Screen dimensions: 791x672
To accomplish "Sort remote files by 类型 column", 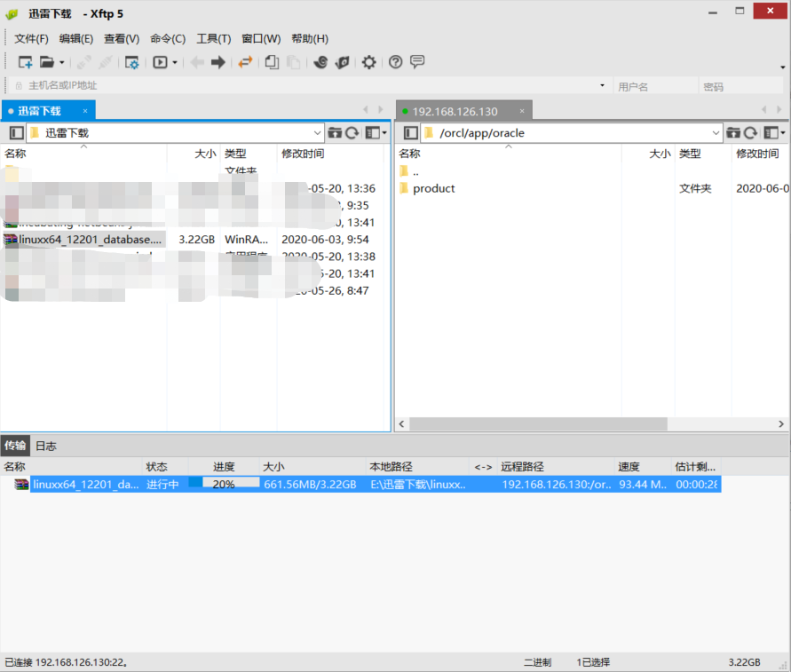I will click(x=703, y=154).
